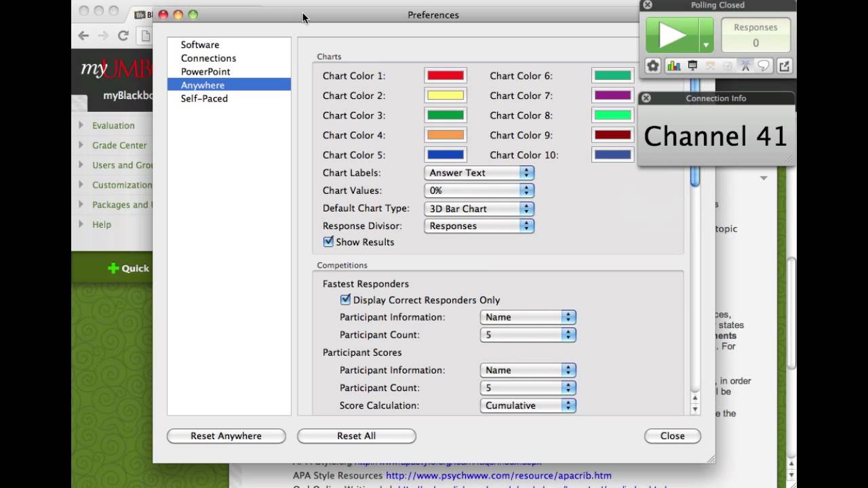The image size is (868, 488).
Task: Pick Chart Color 5 blue swatch
Action: coord(445,155)
